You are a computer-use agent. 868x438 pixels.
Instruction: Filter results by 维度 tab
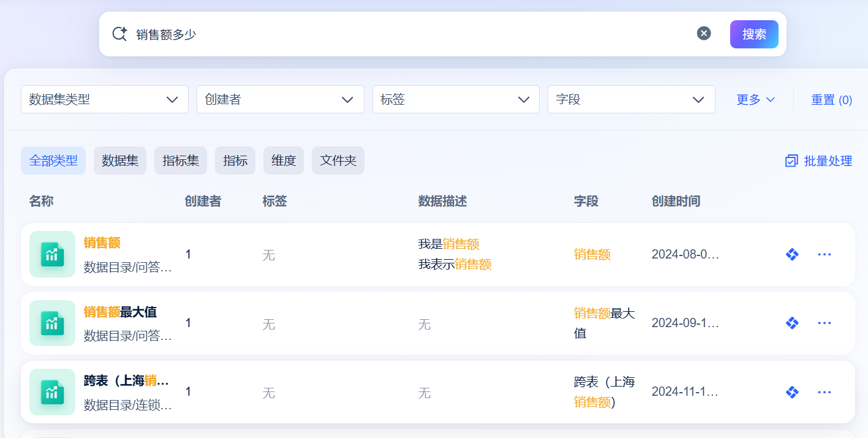[x=284, y=160]
